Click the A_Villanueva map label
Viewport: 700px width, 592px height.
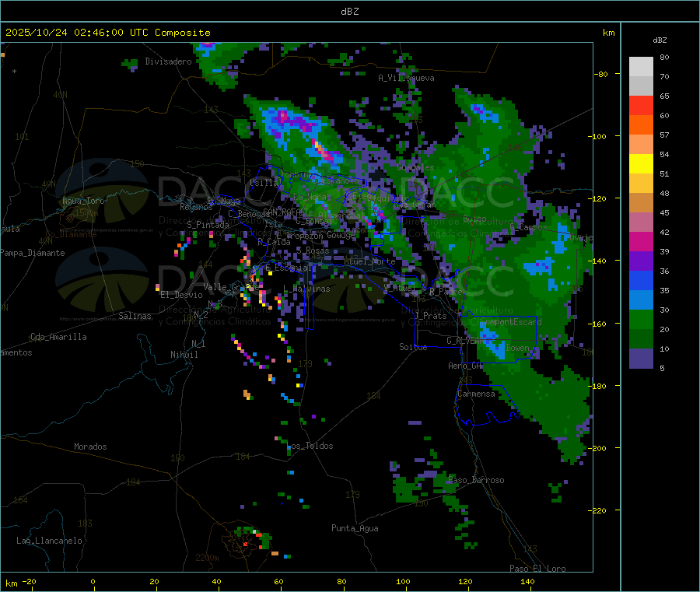pyautogui.click(x=406, y=78)
